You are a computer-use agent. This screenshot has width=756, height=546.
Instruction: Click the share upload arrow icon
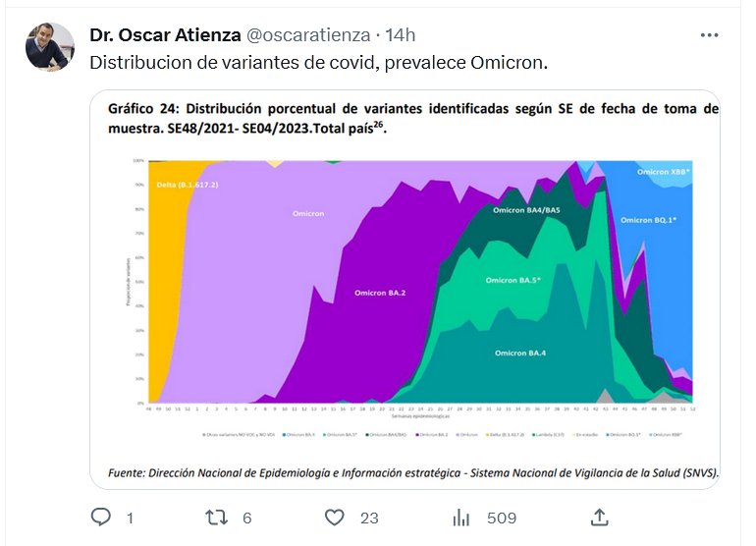[x=599, y=517]
